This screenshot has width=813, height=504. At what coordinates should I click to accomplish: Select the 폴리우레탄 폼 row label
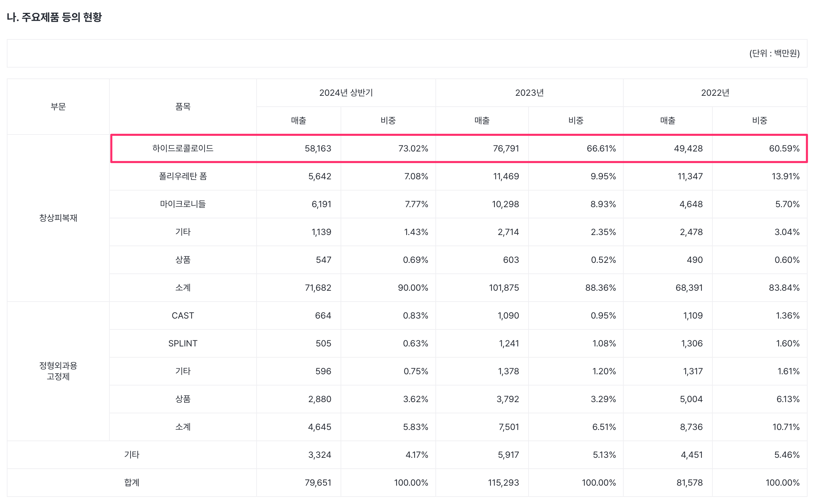pos(183,176)
